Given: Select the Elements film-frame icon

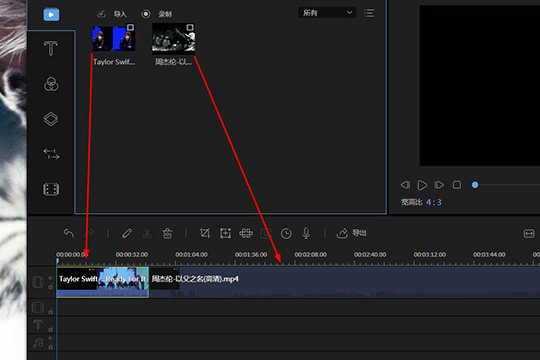Looking at the screenshot, I should coord(51,189).
